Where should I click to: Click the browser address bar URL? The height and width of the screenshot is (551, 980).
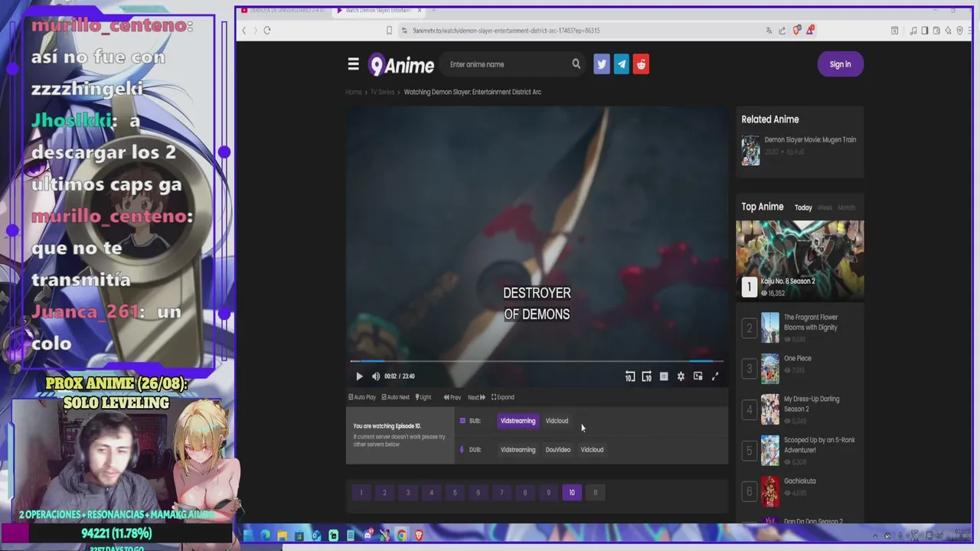pos(506,31)
